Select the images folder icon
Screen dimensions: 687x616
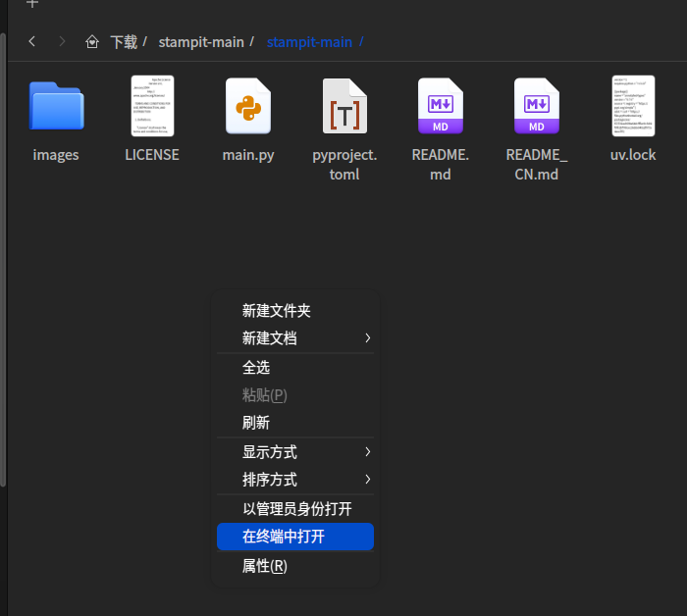click(56, 106)
